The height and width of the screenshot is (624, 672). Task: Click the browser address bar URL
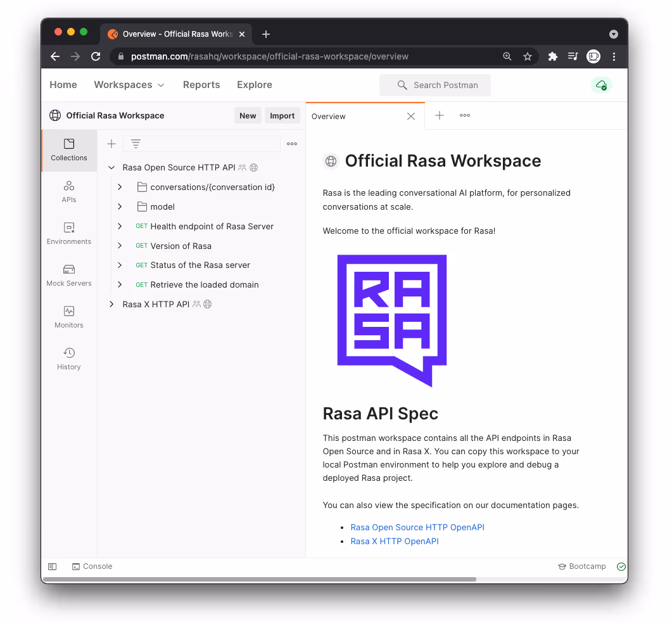tap(270, 56)
